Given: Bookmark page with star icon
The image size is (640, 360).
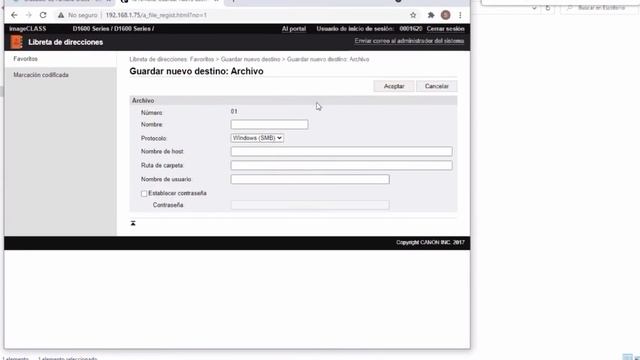Looking at the screenshot, I should [413, 15].
